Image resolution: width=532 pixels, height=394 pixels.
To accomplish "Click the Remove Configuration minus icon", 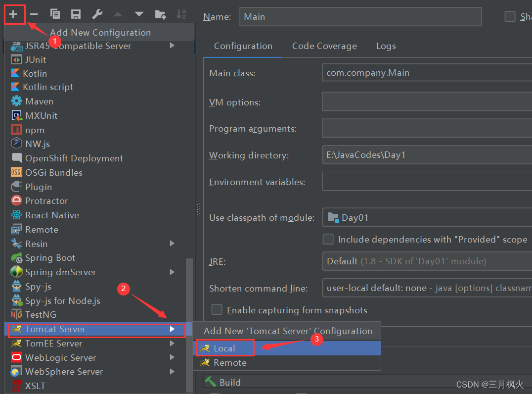I will click(34, 14).
